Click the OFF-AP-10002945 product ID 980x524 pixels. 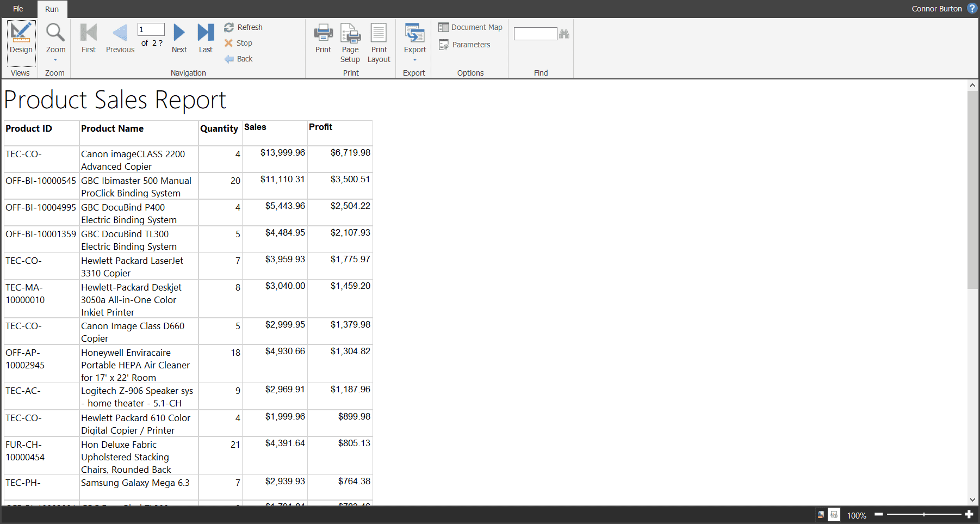tap(25, 359)
